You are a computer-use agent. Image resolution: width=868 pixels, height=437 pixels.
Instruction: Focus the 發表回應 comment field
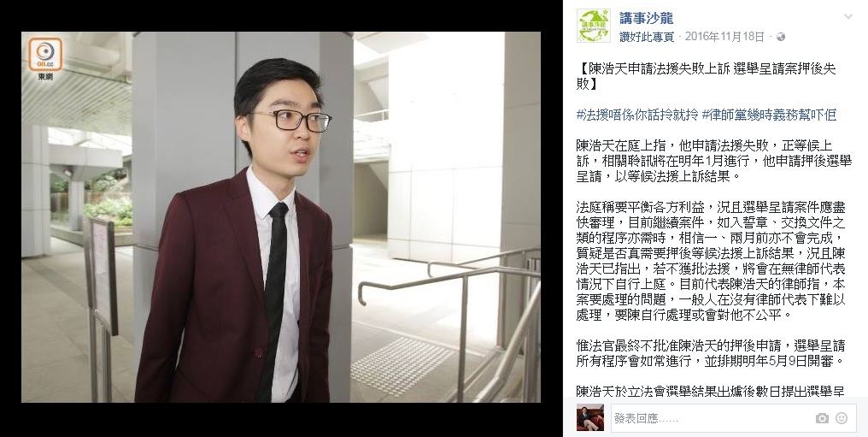[x=712, y=418]
